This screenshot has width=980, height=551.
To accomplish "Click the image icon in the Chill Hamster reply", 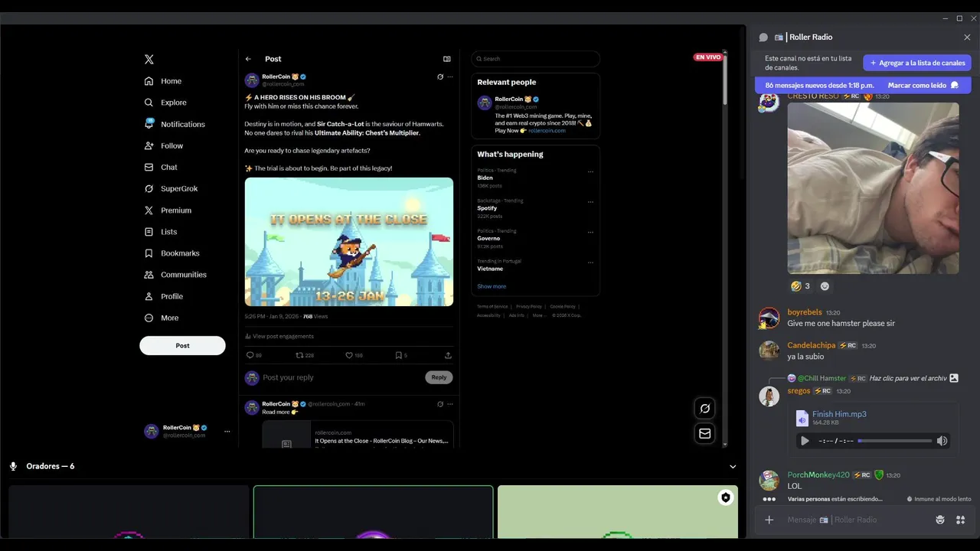I will tap(954, 378).
